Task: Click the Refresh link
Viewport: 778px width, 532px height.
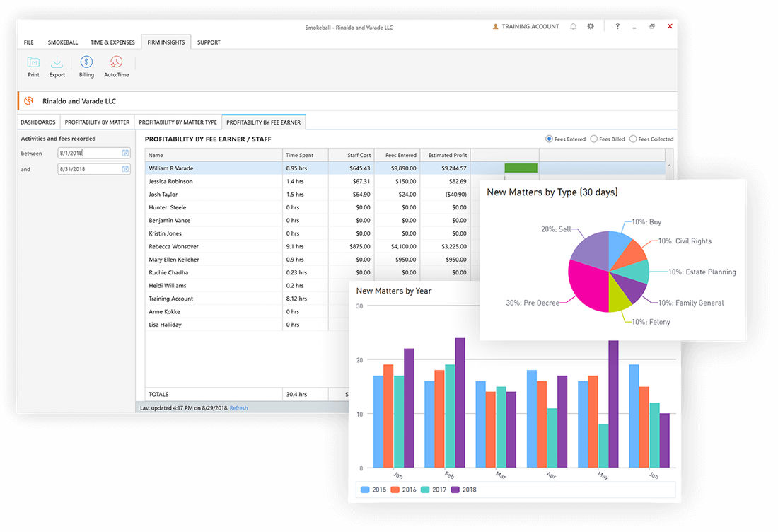Action: pos(238,407)
